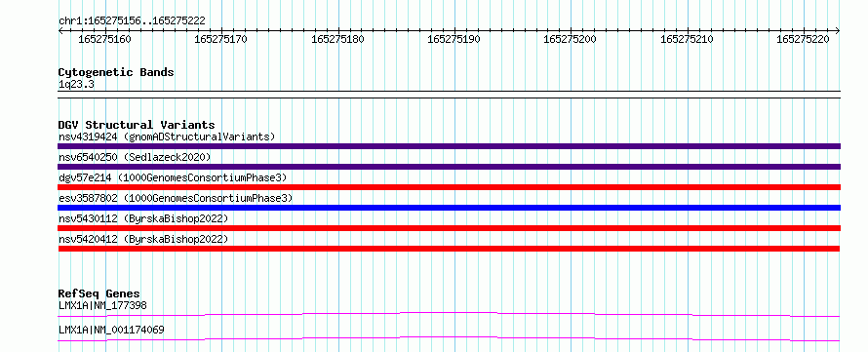This screenshot has height=352, width=868.
Task: Select the red dgv57e214 variant bar
Action: (449, 187)
